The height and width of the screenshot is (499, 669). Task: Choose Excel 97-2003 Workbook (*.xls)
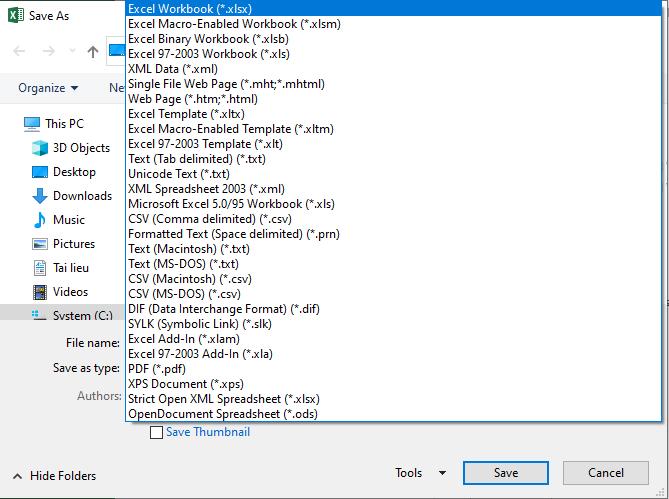pyautogui.click(x=393, y=54)
